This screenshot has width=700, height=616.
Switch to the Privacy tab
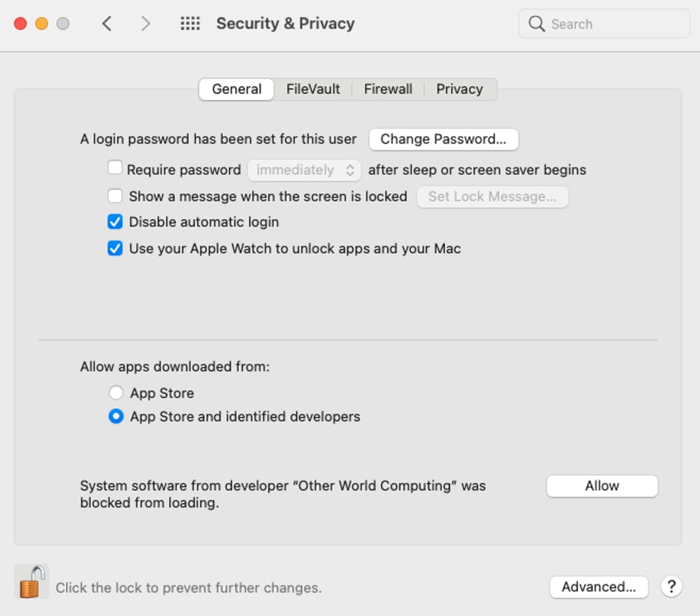click(x=459, y=89)
